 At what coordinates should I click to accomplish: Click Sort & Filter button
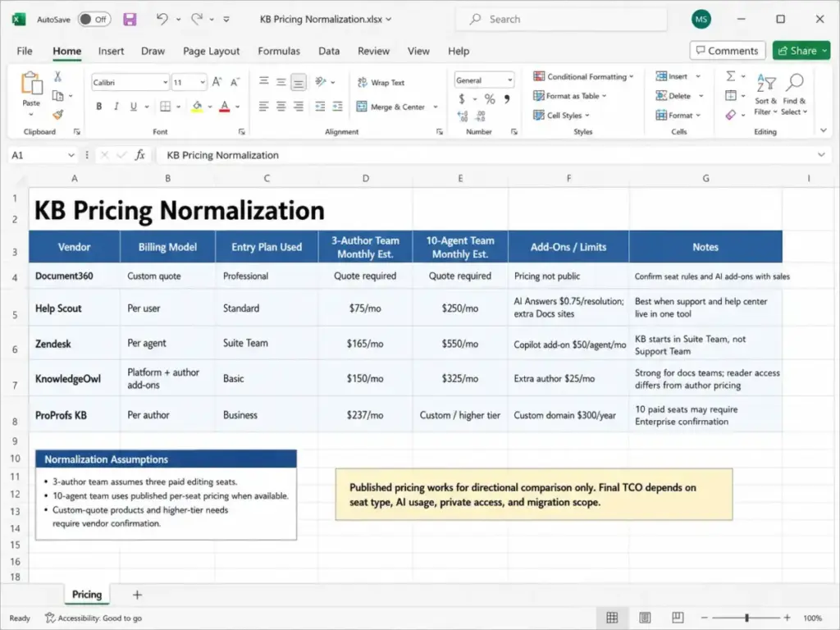click(x=765, y=95)
